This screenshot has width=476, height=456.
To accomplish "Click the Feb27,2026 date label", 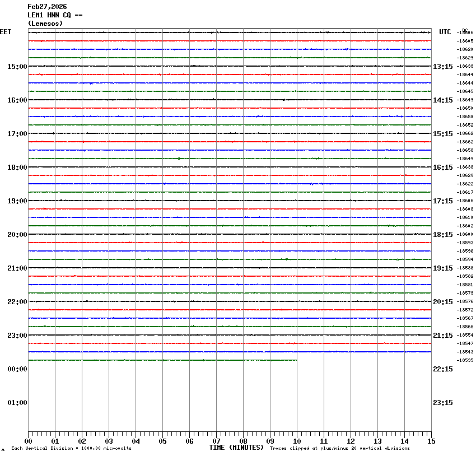I will [x=47, y=7].
